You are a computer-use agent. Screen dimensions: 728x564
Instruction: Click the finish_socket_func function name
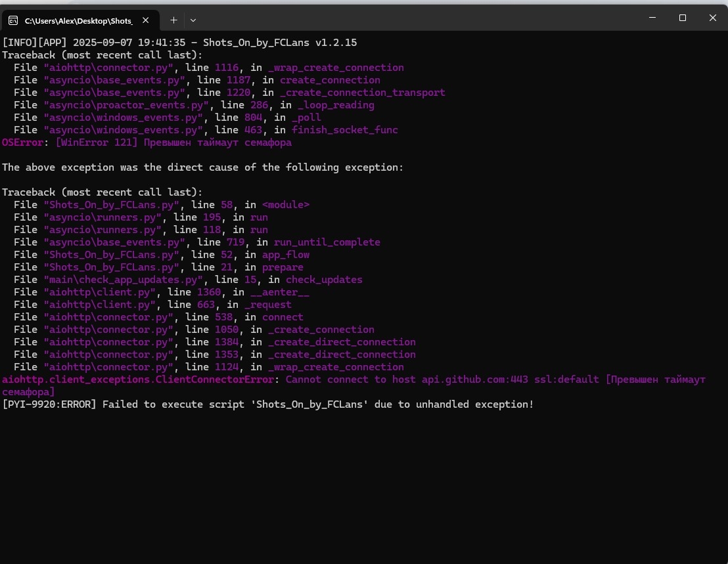pyautogui.click(x=345, y=130)
